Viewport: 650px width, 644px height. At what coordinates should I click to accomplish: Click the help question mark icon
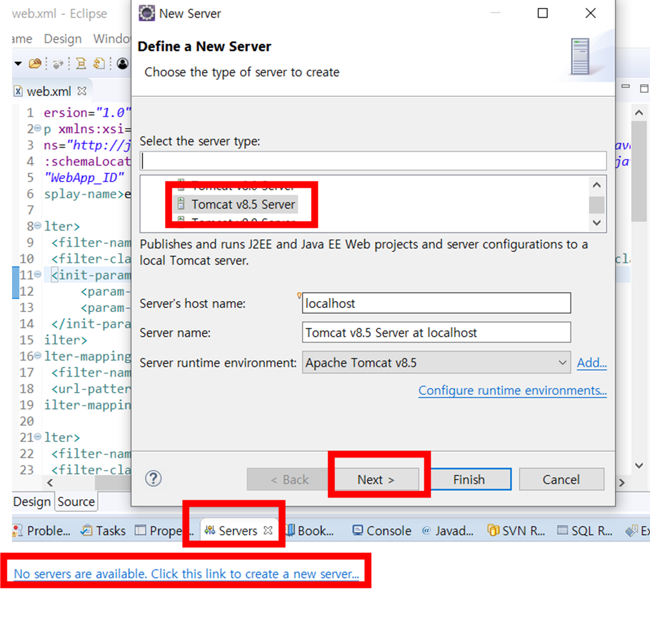coord(153,479)
